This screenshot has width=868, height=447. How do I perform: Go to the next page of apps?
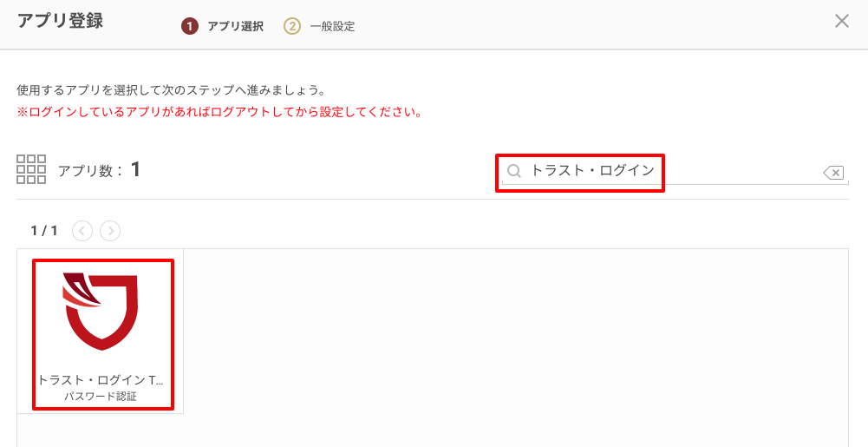[x=110, y=230]
